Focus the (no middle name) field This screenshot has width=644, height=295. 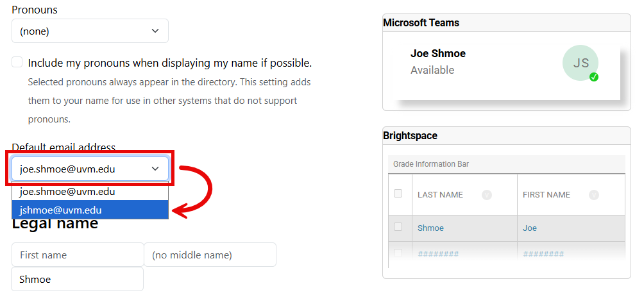[x=210, y=255]
